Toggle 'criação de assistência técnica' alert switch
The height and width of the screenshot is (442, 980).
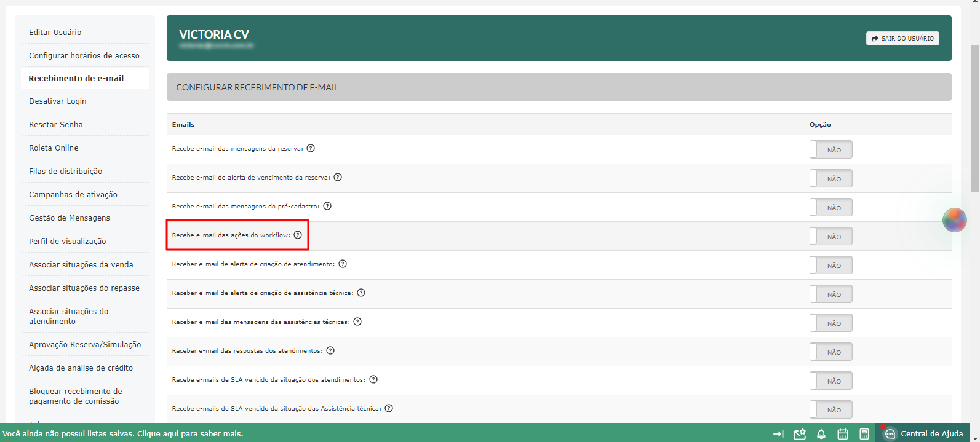pos(831,294)
